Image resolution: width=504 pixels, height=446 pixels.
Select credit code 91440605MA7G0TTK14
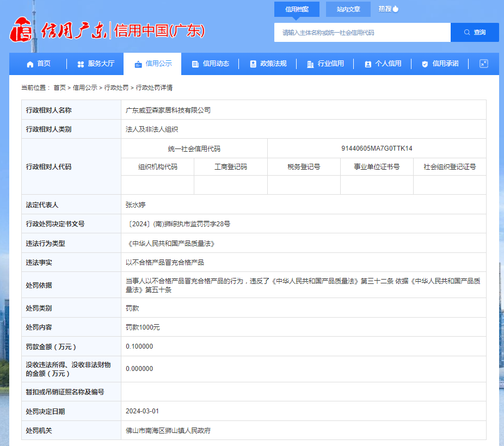377,148
